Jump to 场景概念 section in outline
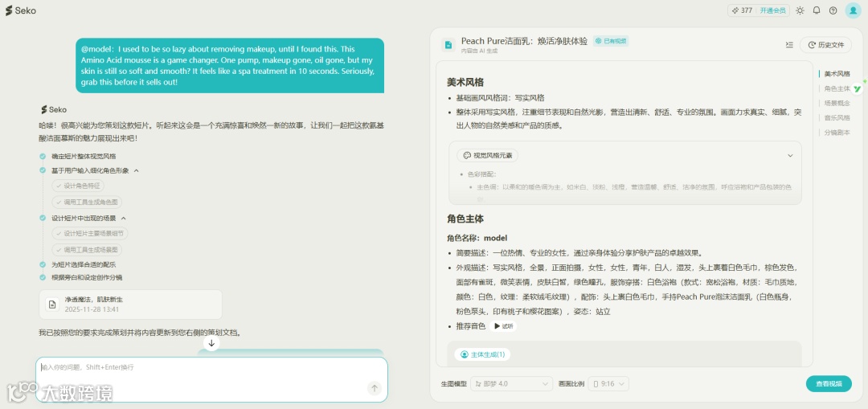Viewport: 868px width, 409px height. coord(837,103)
